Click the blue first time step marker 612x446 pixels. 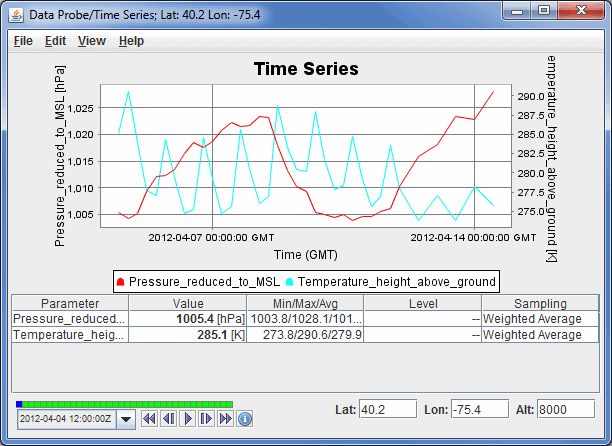19,404
